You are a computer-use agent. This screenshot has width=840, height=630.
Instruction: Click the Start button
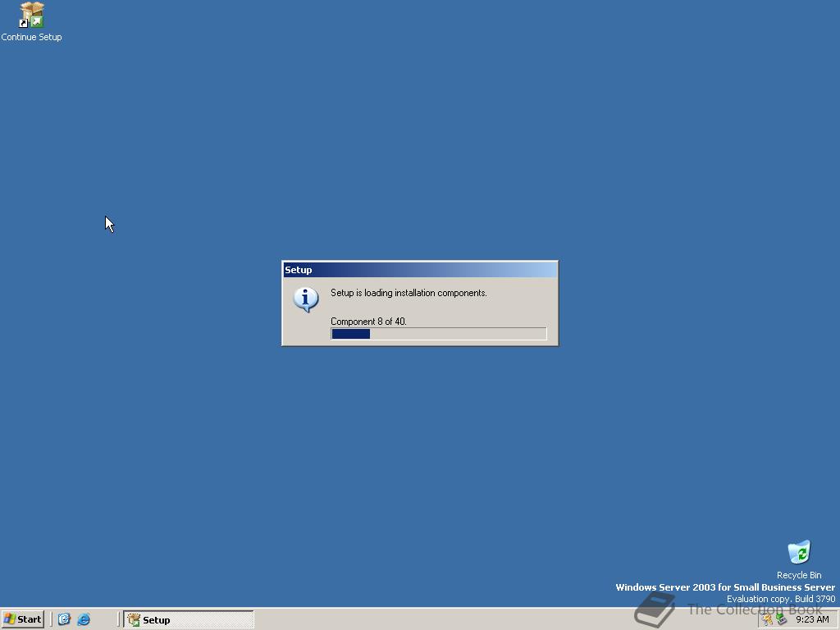point(22,619)
